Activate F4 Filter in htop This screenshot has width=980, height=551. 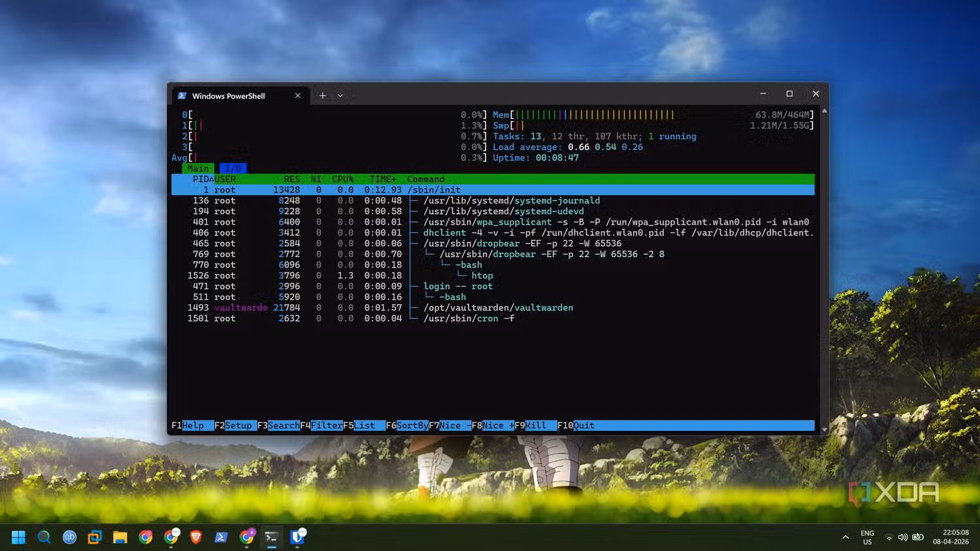321,426
